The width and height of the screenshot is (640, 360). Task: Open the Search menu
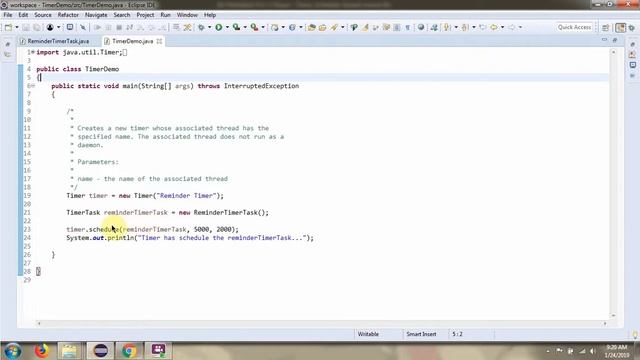(x=122, y=15)
